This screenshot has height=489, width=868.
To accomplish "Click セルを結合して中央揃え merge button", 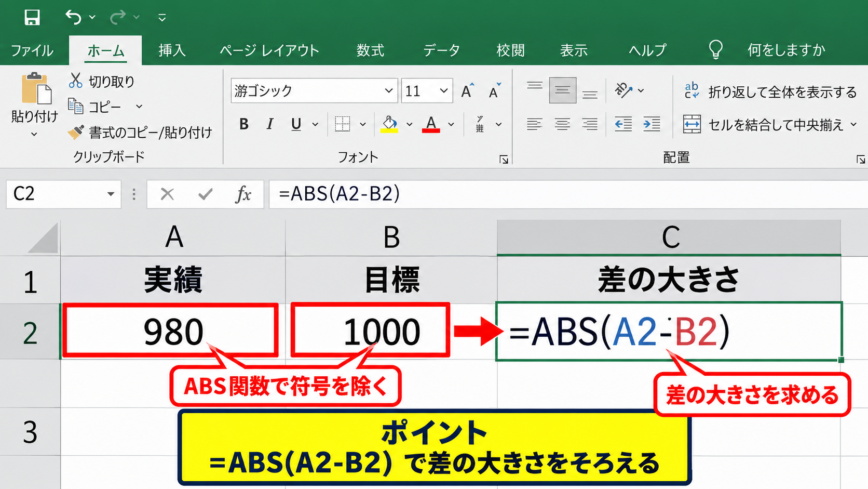I will (x=763, y=125).
